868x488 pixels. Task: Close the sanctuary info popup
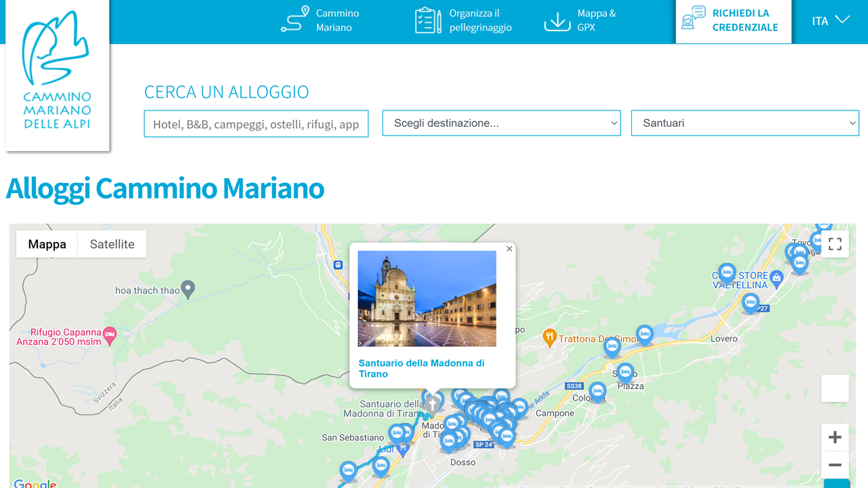tap(509, 249)
